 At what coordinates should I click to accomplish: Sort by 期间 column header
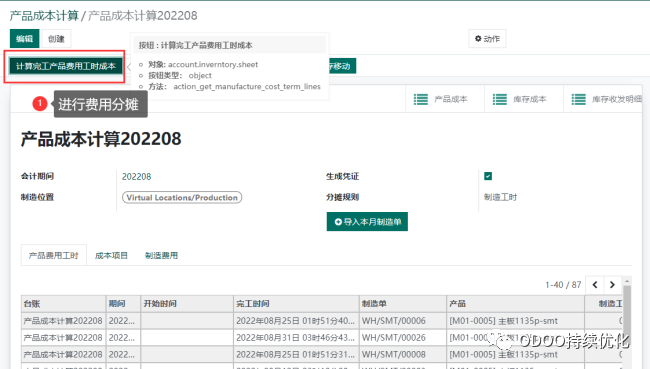coord(123,304)
